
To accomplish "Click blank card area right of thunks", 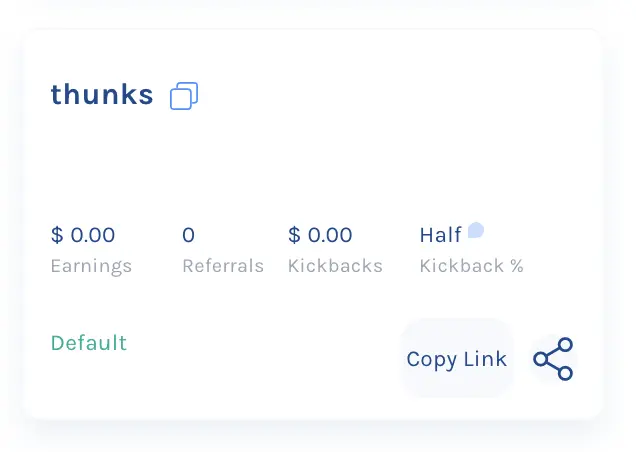I will pos(385,96).
